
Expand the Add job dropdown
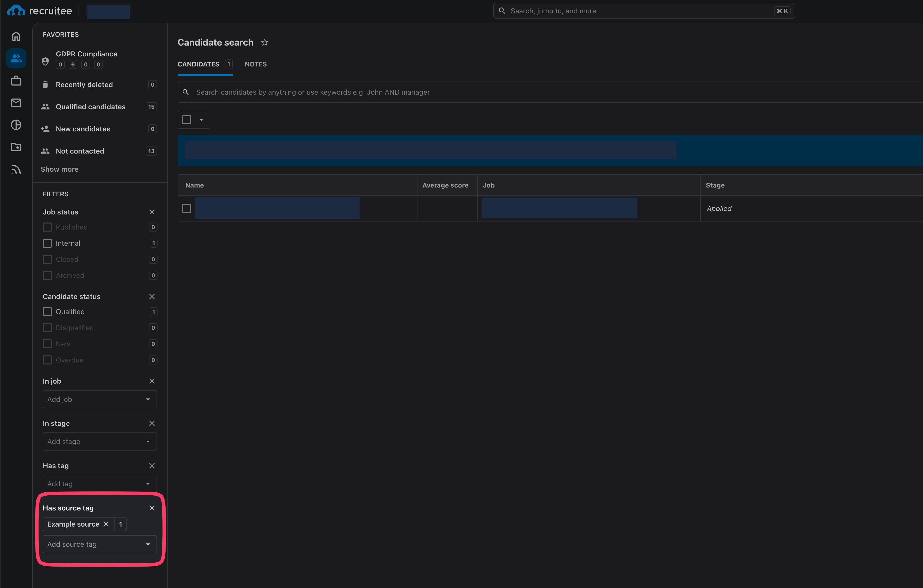pos(100,399)
